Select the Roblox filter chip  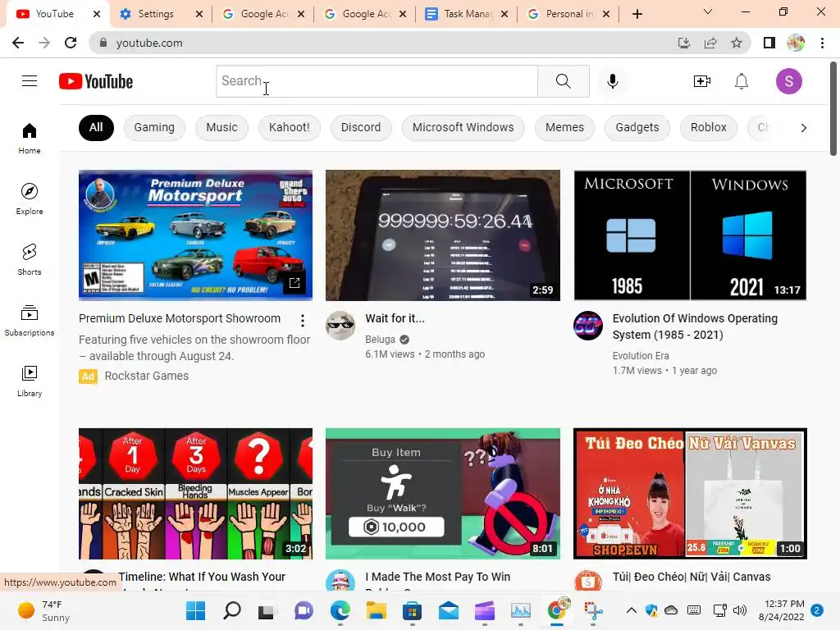(709, 127)
